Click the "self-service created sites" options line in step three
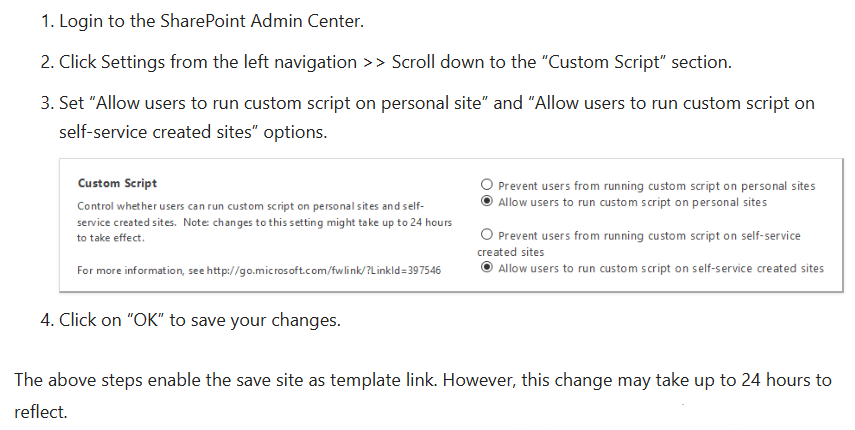 [193, 132]
